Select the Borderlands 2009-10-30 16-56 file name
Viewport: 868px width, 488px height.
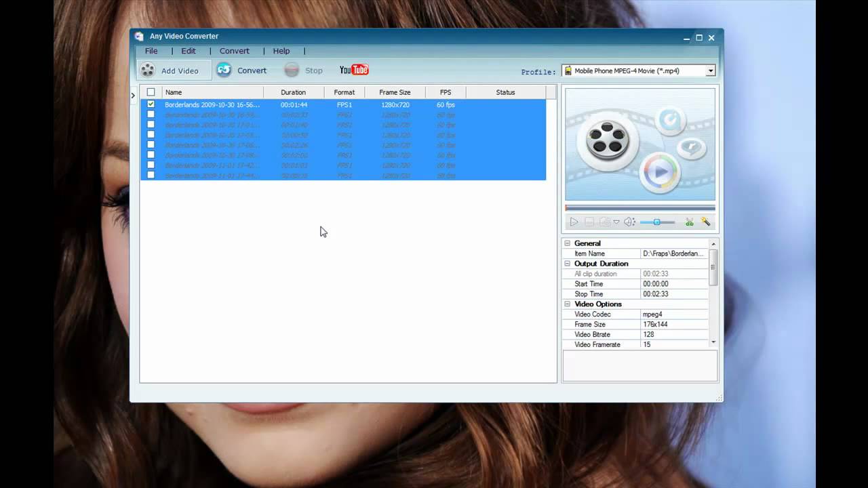212,105
